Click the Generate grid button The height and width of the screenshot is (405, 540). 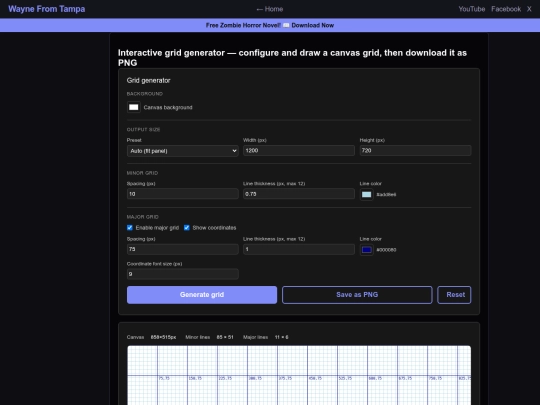tap(202, 295)
